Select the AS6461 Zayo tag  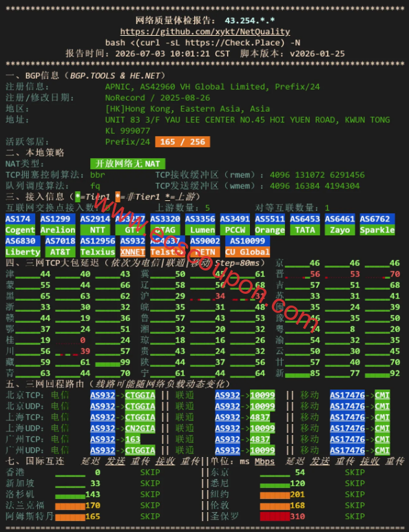[339, 224]
